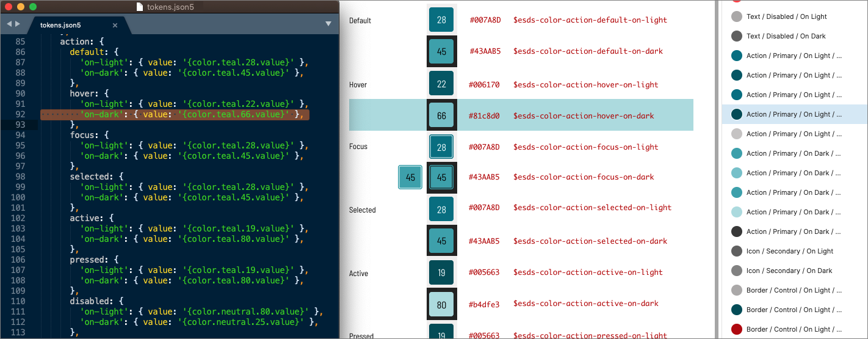This screenshot has width=868, height=339.
Task: Click the #007A8D hex beside default-on-light token
Action: click(x=485, y=20)
